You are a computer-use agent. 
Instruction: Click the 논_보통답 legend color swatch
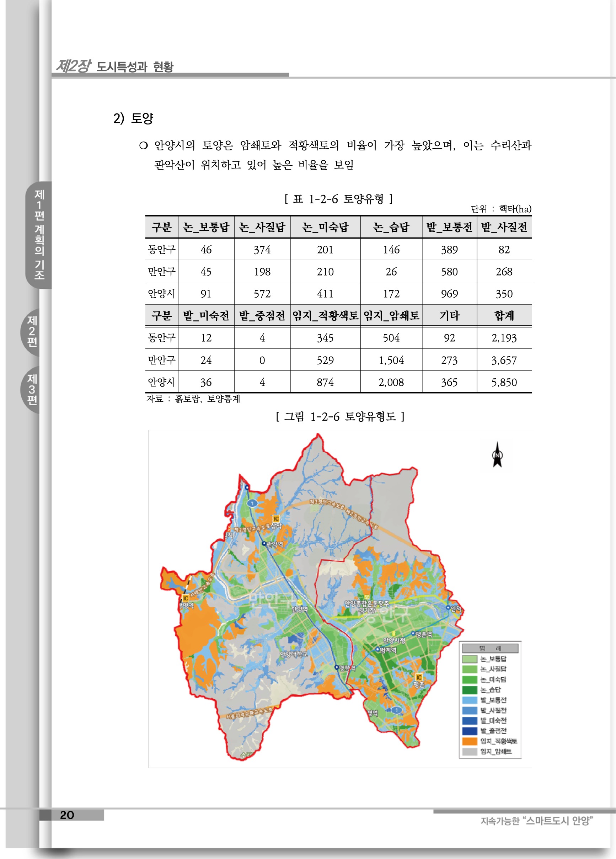(x=469, y=659)
